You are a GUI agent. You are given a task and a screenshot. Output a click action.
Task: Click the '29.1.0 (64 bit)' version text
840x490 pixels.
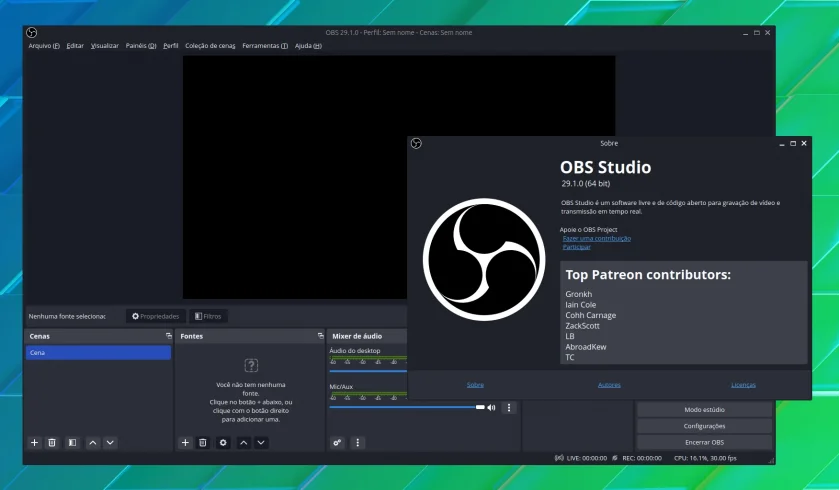coord(586,184)
